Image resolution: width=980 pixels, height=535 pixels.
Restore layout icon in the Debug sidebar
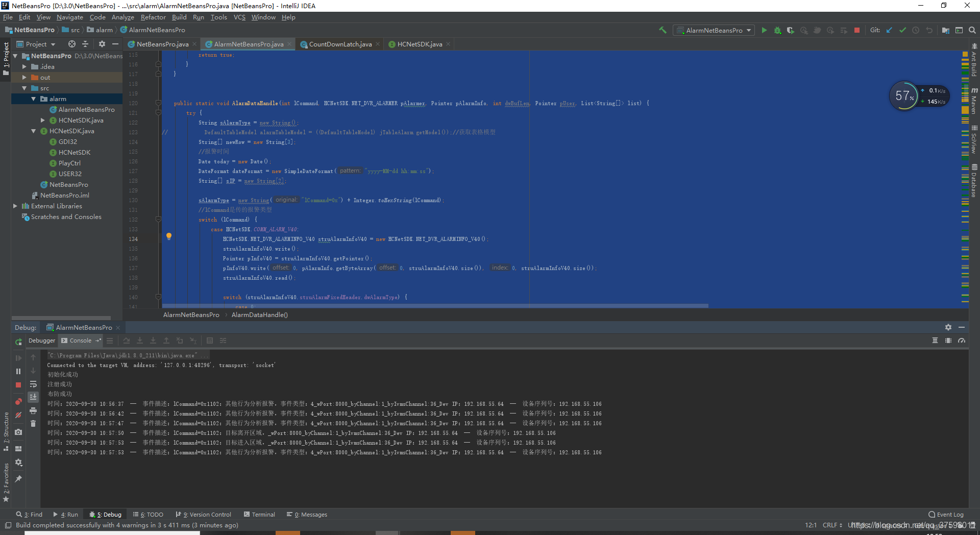click(18, 449)
